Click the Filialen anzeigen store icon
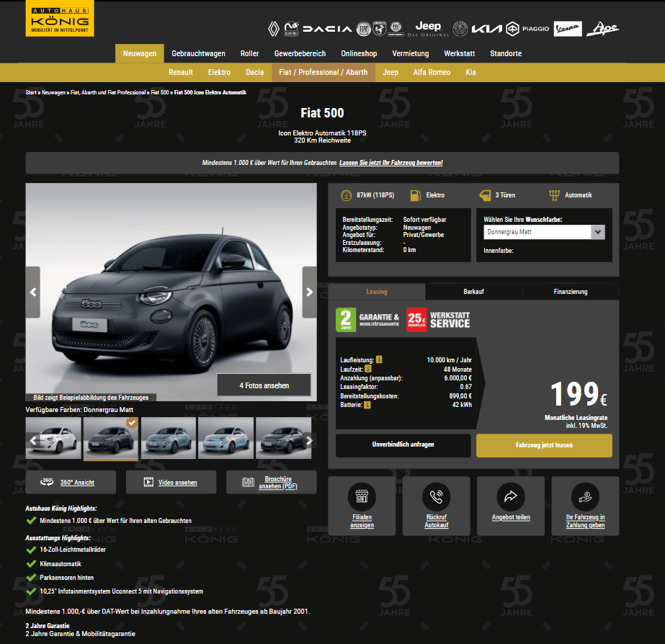Screen dimensions: 665x644 point(362,496)
